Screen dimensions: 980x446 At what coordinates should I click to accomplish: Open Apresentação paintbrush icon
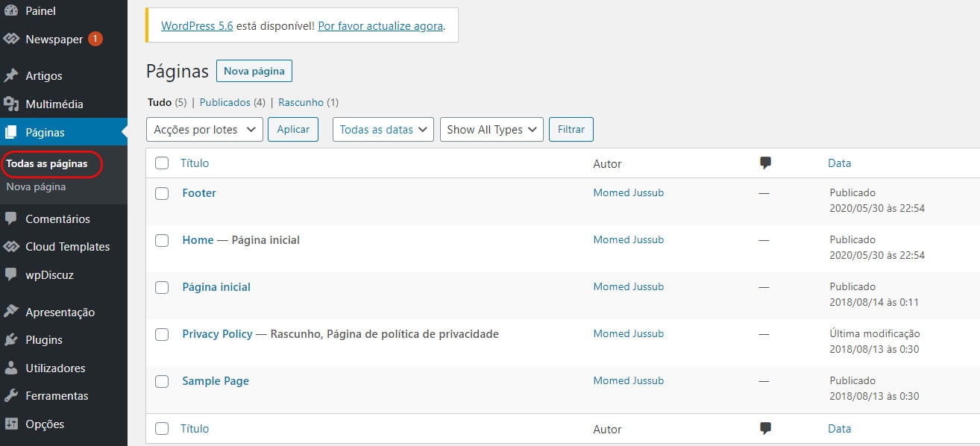(11, 312)
